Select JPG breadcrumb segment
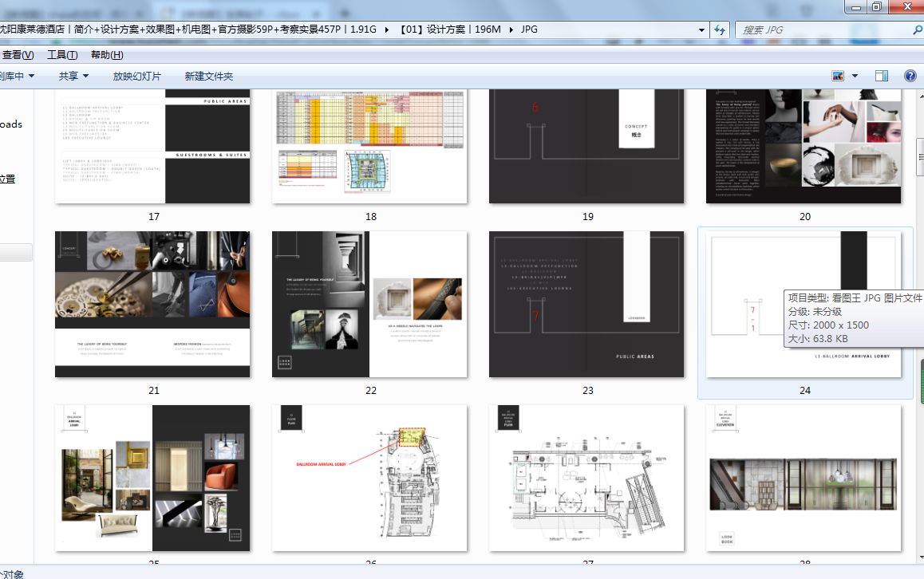 [x=529, y=30]
